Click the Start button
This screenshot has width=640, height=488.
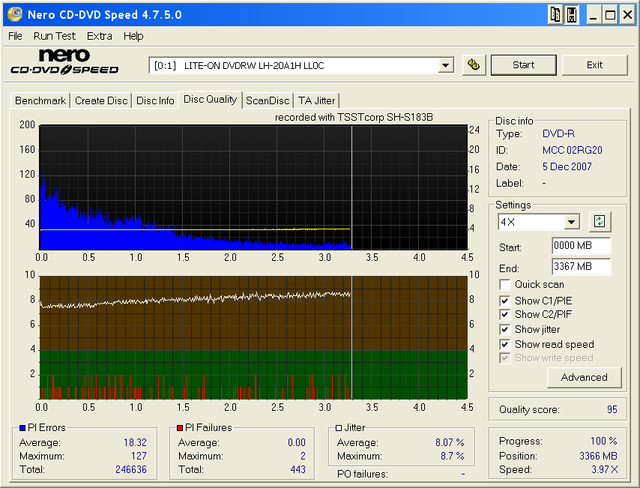tap(523, 65)
